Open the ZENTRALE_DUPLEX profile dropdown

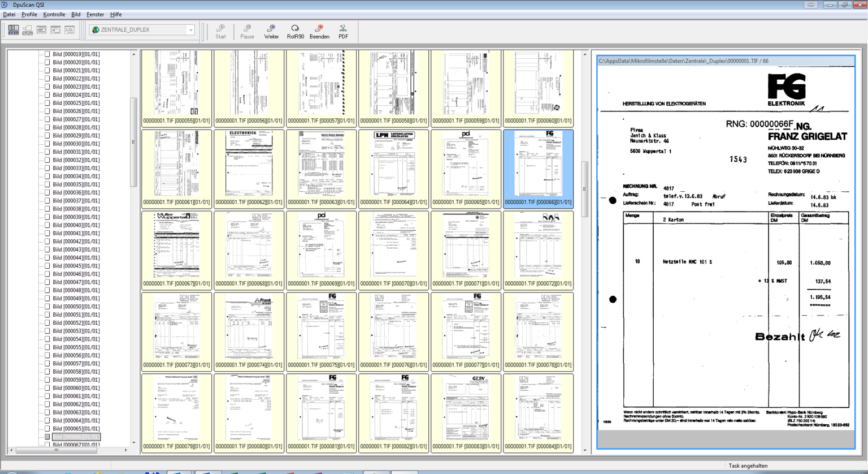(x=190, y=30)
